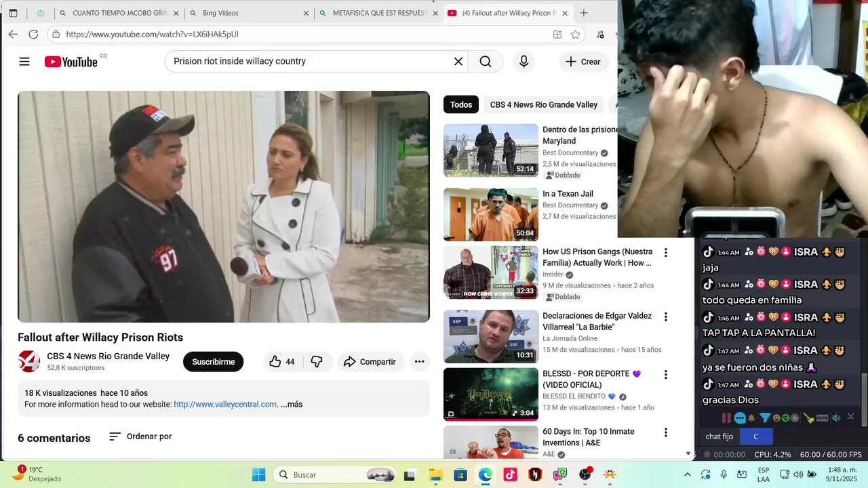Clear chat with the broom icon
Image resolution: width=868 pixels, height=488 pixels.
808,418
